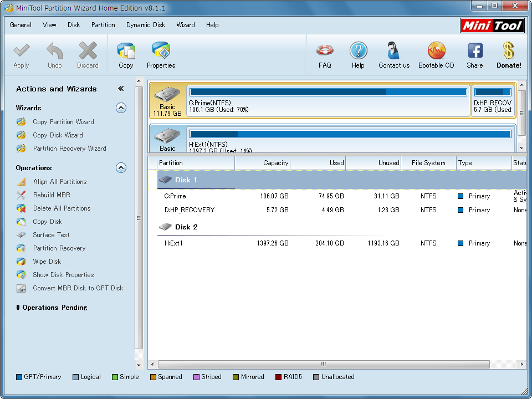Viewport: 532px width, 399px height.
Task: Click the Partition Recovery Wizard icon
Action: coord(21,149)
